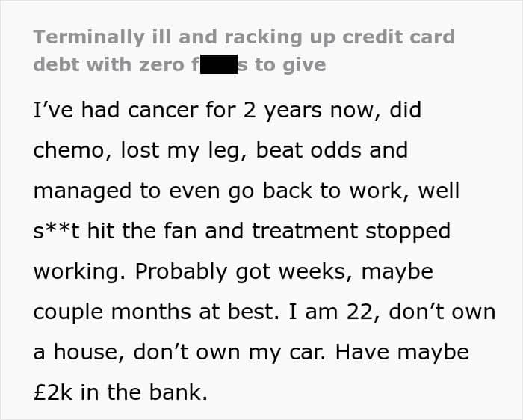
Task: Click the phrase 'back to work'
Action: coord(332,191)
